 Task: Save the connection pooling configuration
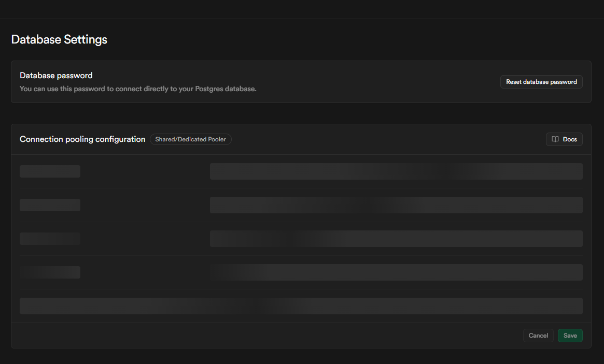click(x=570, y=336)
